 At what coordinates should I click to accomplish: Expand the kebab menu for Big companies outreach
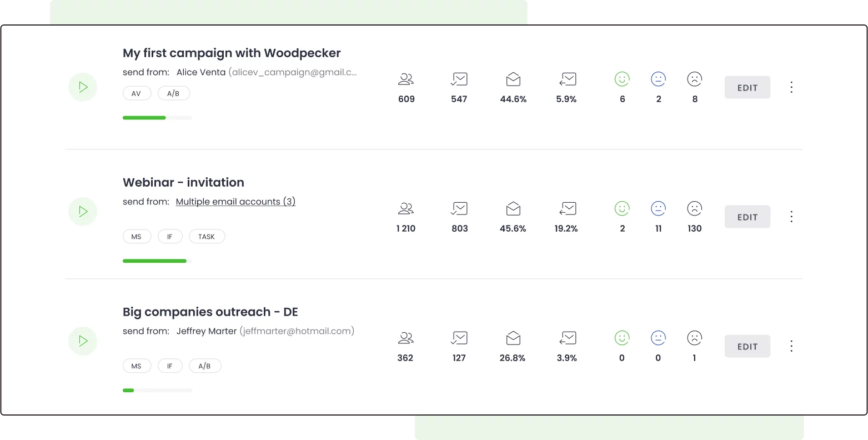coord(791,346)
